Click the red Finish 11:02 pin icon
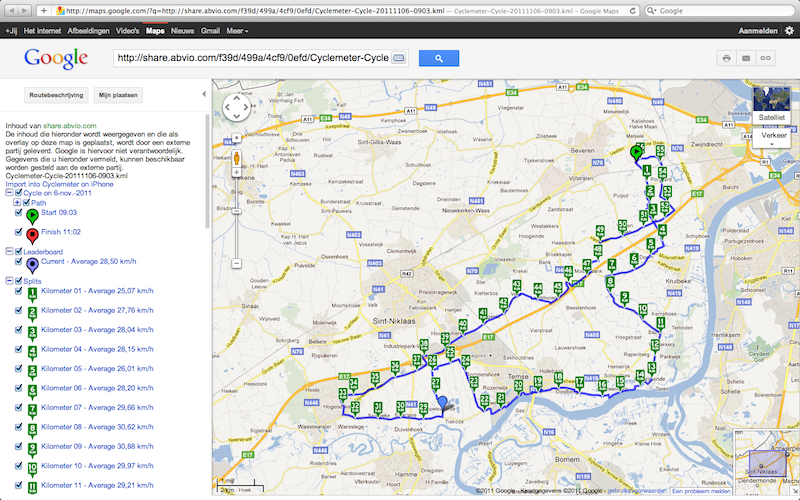The image size is (800, 500). 32,236
